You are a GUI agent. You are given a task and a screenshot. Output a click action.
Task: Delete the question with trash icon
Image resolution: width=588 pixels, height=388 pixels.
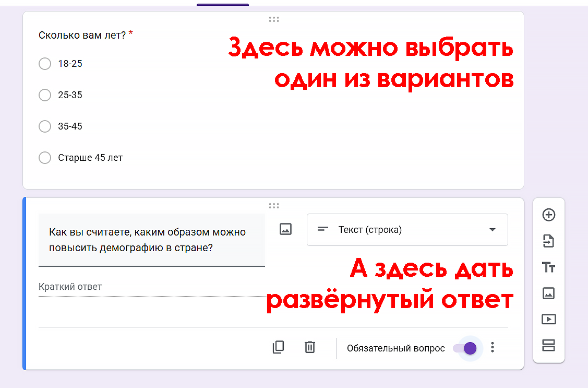tap(310, 347)
